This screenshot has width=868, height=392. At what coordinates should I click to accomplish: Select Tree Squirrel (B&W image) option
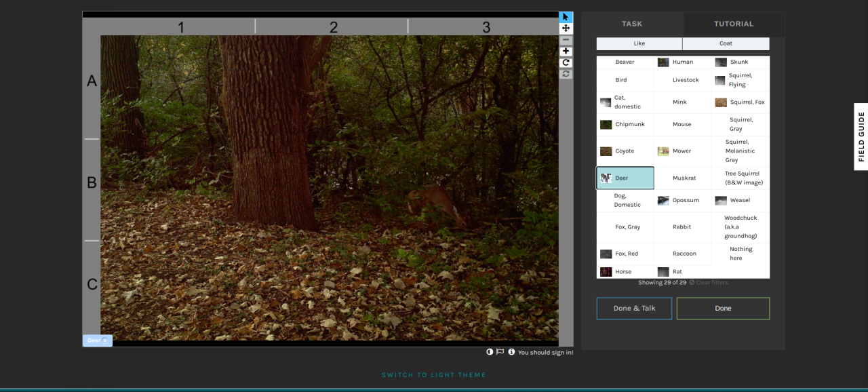coord(741,178)
